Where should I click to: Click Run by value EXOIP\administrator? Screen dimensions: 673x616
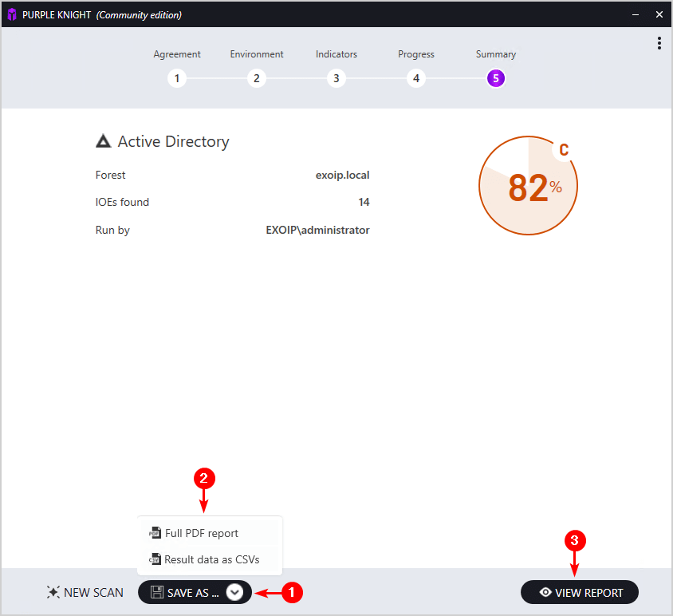click(x=317, y=230)
